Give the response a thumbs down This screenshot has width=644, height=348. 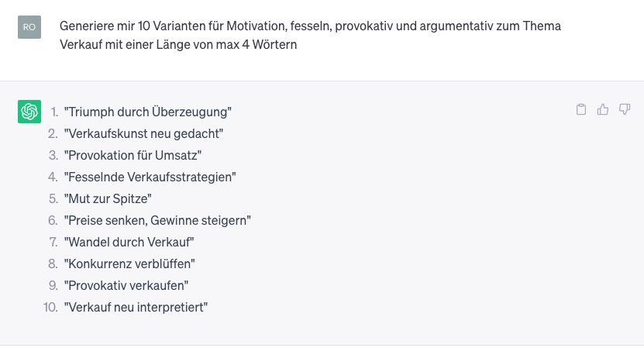click(x=625, y=109)
